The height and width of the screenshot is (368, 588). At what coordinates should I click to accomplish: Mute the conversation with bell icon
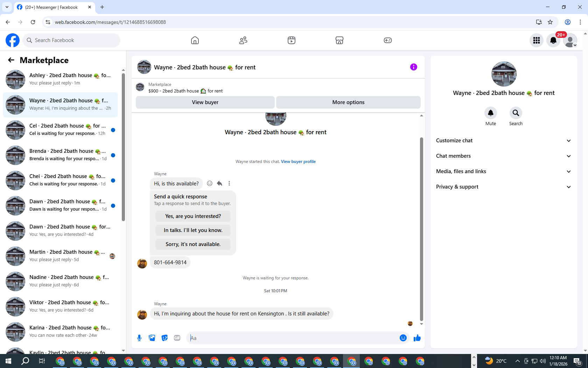(491, 113)
